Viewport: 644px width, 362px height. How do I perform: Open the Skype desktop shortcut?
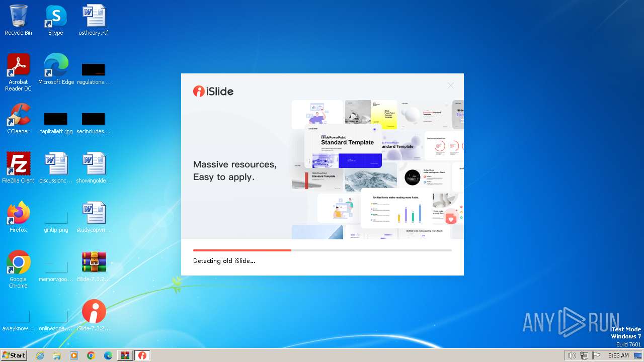tap(56, 21)
